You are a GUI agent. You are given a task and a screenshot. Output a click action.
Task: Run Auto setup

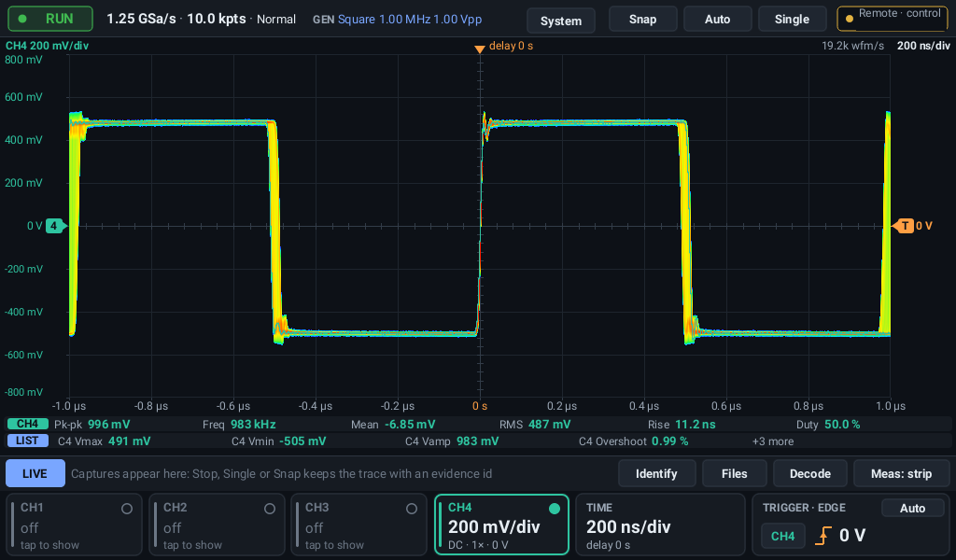[x=718, y=20]
